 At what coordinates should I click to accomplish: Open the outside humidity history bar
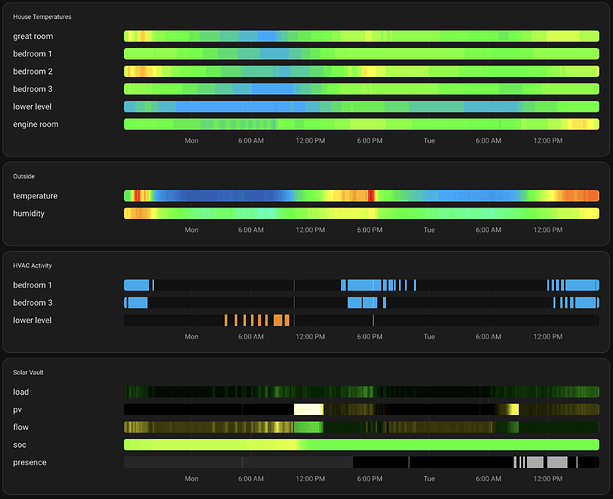362,213
